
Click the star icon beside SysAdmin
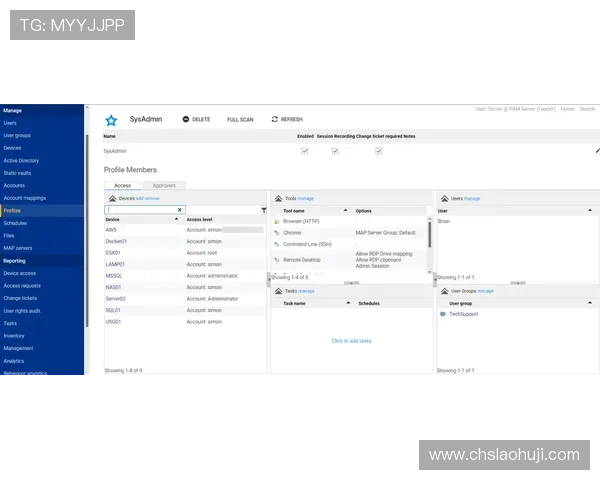click(111, 120)
